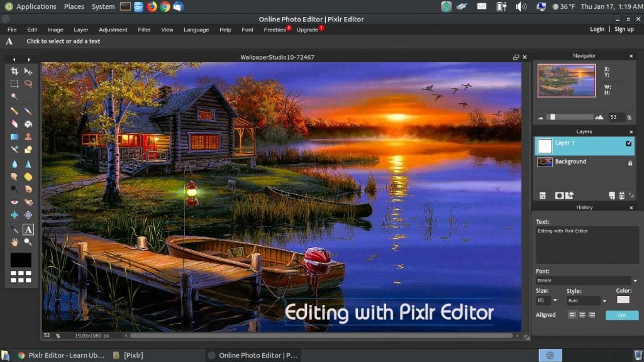Viewport: 644px width, 362px height.
Task: Click the Navigator preview thumbnail
Action: pyautogui.click(x=567, y=80)
